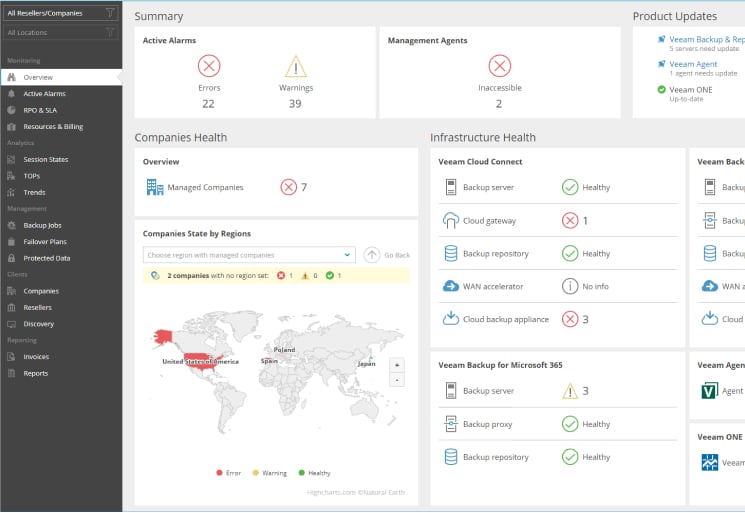Screen dimensions: 745x513
Task: Go to Backup Jobs in the sidebar
Action: tap(42, 225)
